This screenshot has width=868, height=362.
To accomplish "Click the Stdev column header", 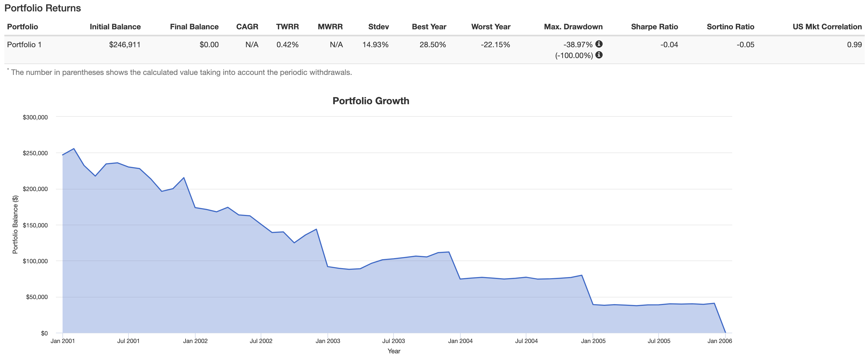I will pos(378,27).
